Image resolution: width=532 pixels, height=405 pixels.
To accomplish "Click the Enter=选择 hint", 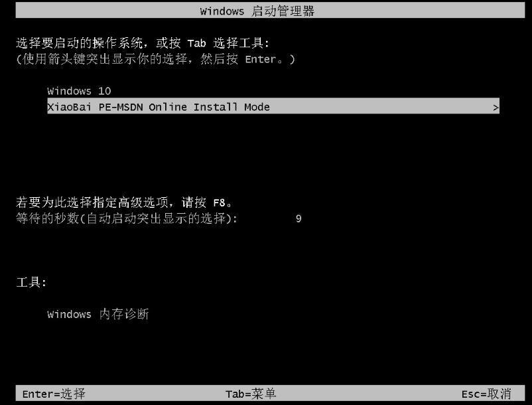I will coord(54,394).
